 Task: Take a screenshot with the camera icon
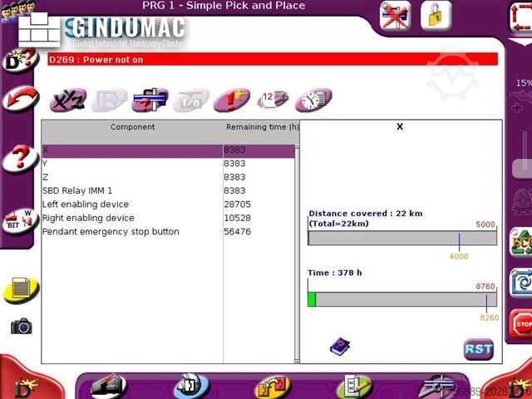tap(22, 327)
